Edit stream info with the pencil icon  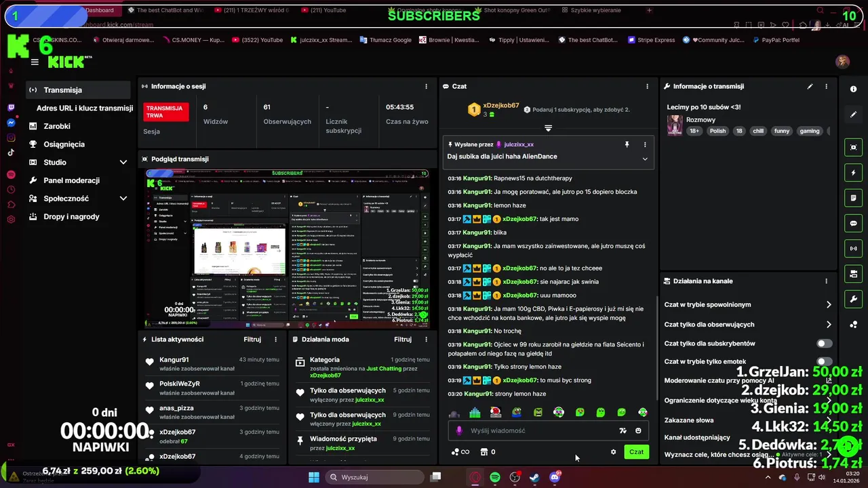(810, 86)
